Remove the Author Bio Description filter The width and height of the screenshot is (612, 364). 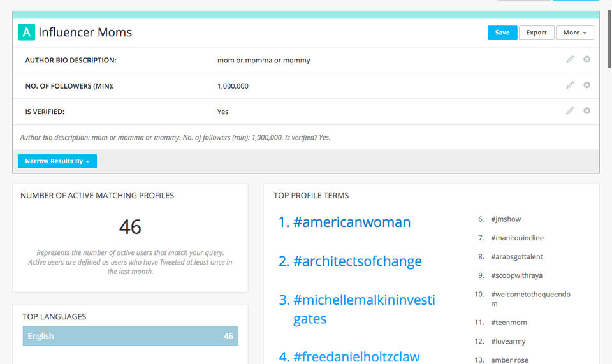click(586, 59)
